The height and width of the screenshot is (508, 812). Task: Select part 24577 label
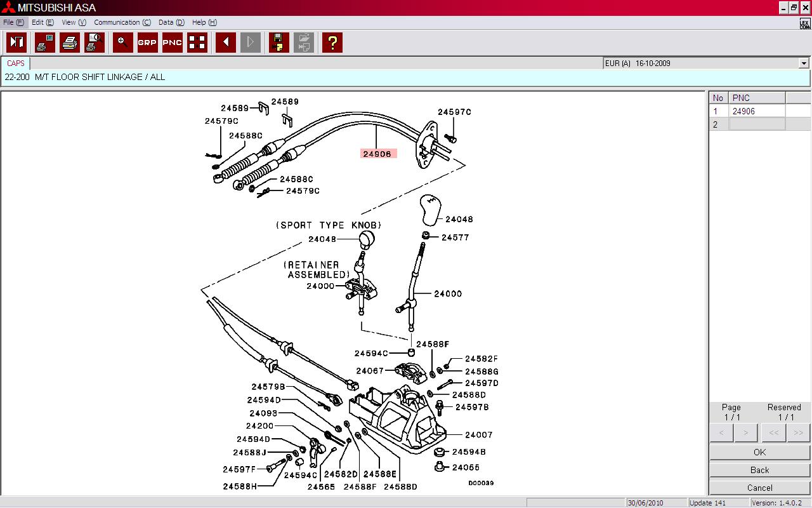pyautogui.click(x=455, y=237)
